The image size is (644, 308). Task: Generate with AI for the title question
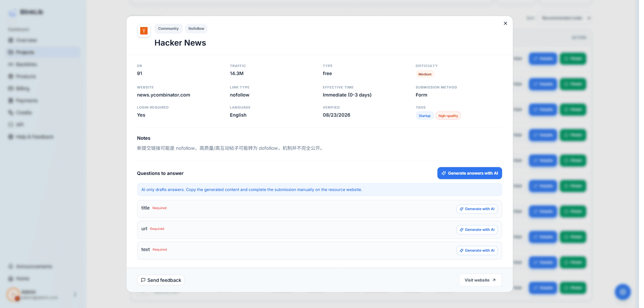[477, 209]
